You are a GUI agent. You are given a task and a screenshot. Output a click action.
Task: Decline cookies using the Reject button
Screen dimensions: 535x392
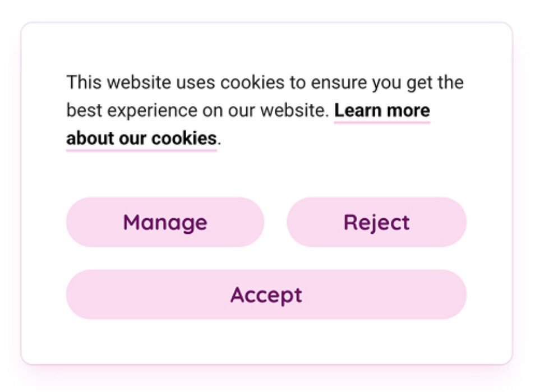[x=376, y=222]
